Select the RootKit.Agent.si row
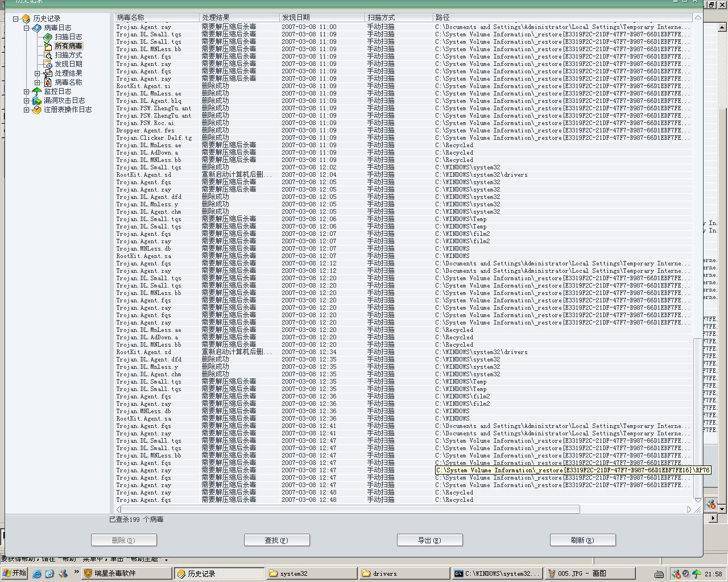Screen dimensions: 728x582 pos(404,86)
